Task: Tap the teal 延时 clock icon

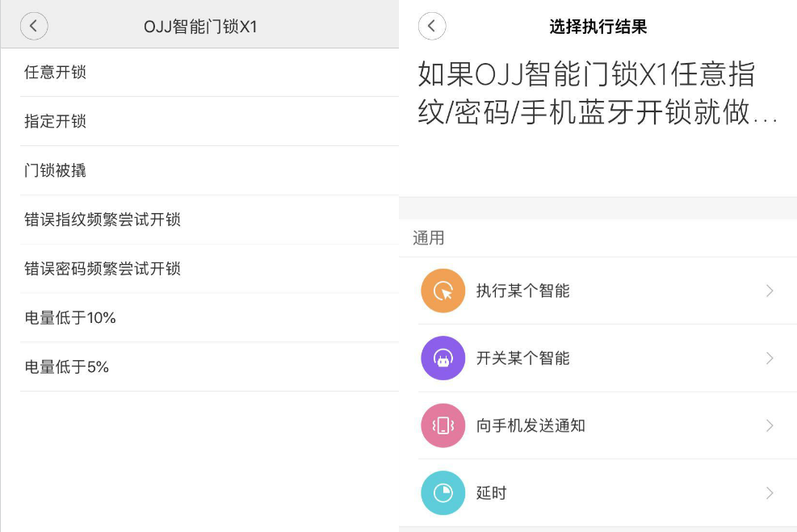Action: pos(443,492)
